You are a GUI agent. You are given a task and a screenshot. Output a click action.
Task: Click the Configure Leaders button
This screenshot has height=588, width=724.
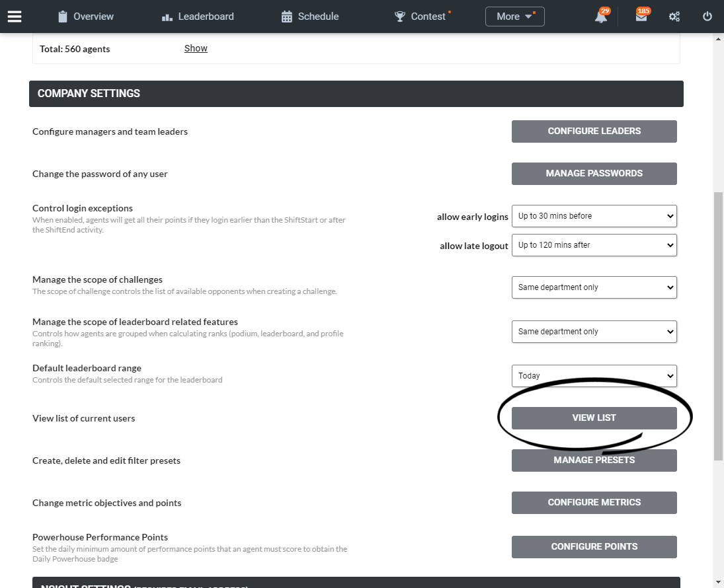coord(594,131)
